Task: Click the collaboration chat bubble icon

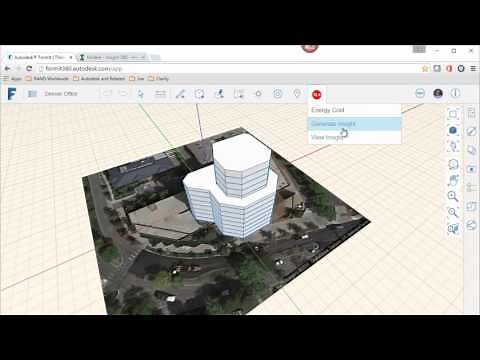Action: click(420, 93)
